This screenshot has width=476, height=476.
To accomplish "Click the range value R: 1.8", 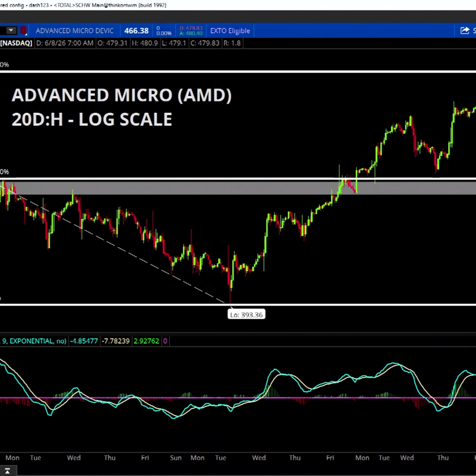I will [x=232, y=43].
